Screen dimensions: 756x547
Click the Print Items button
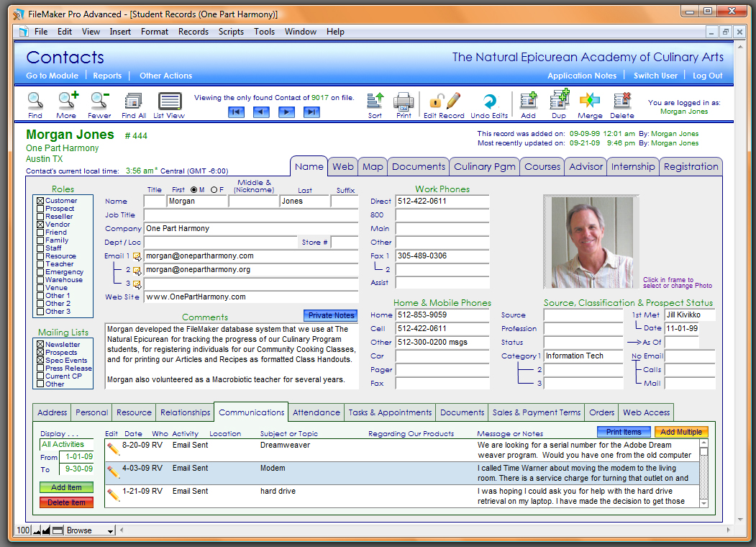[x=624, y=432]
